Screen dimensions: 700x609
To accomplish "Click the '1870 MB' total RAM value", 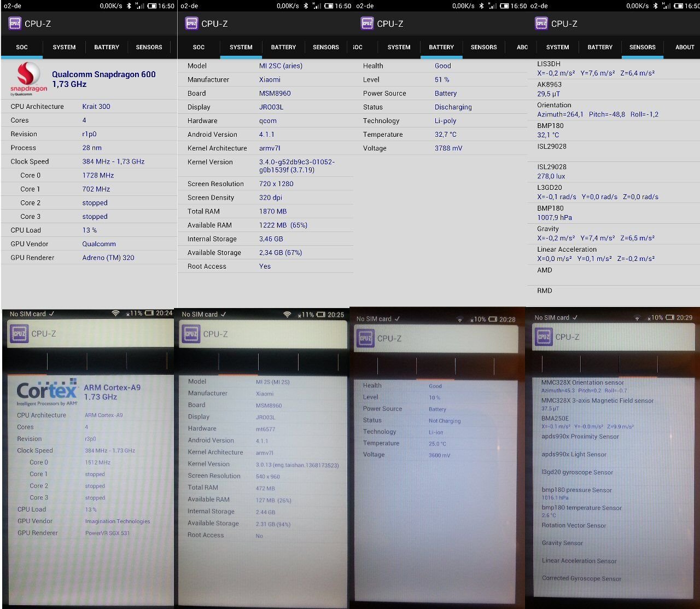I will (273, 211).
